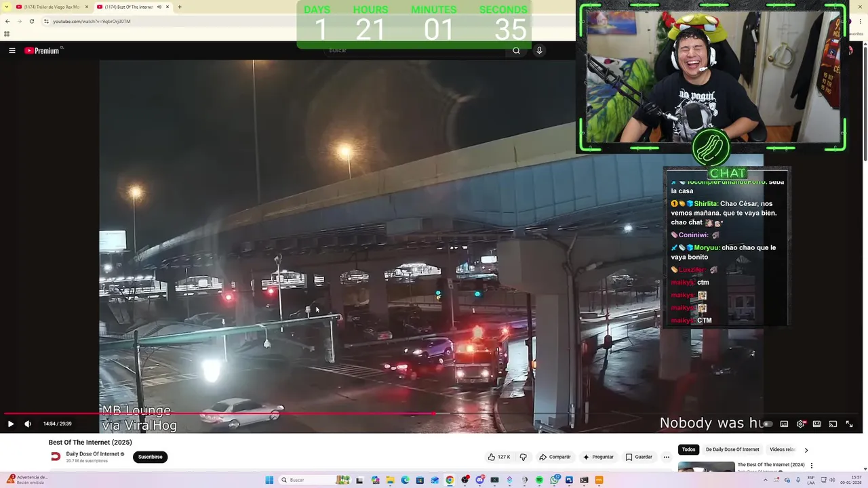Click video title Best Of The Internet (2025)
Image resolution: width=868 pixels, height=488 pixels.
[90, 442]
